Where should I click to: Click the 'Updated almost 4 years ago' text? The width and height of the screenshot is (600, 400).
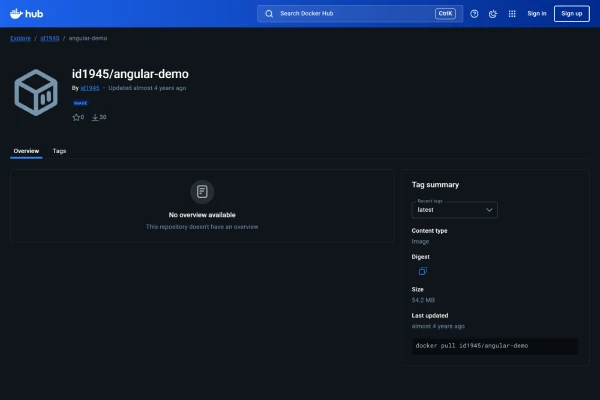147,88
